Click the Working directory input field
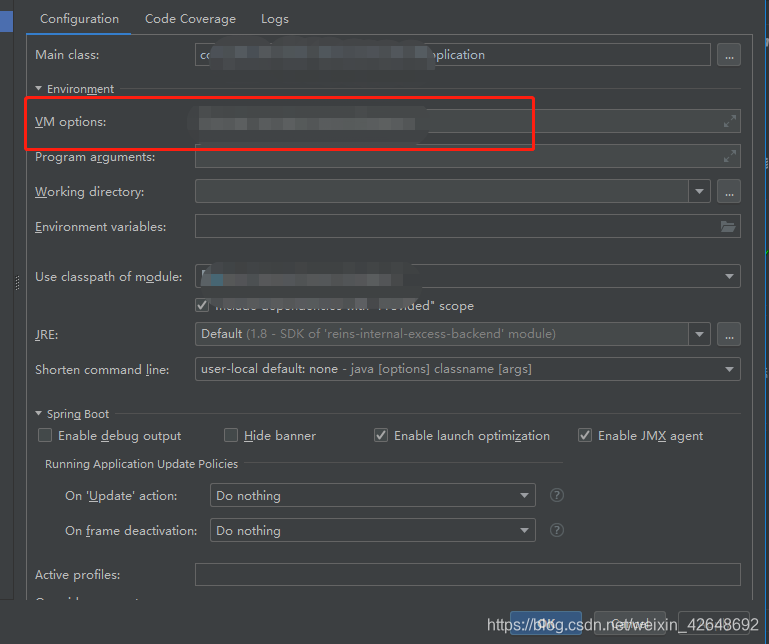The height and width of the screenshot is (644, 769). point(441,191)
